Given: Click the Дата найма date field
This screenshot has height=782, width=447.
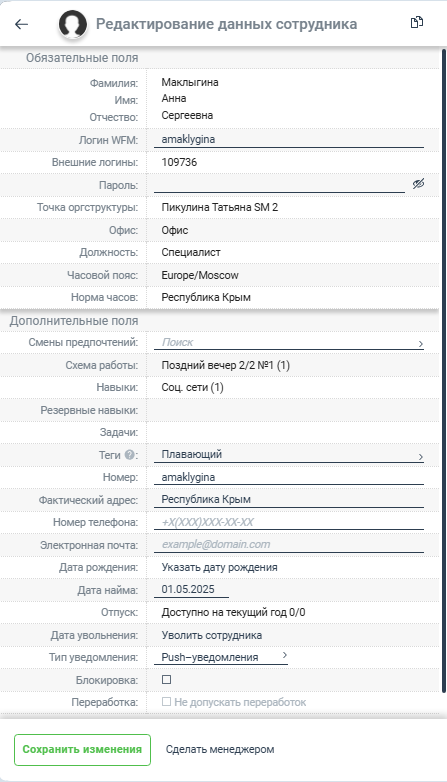Looking at the screenshot, I should [x=192, y=589].
